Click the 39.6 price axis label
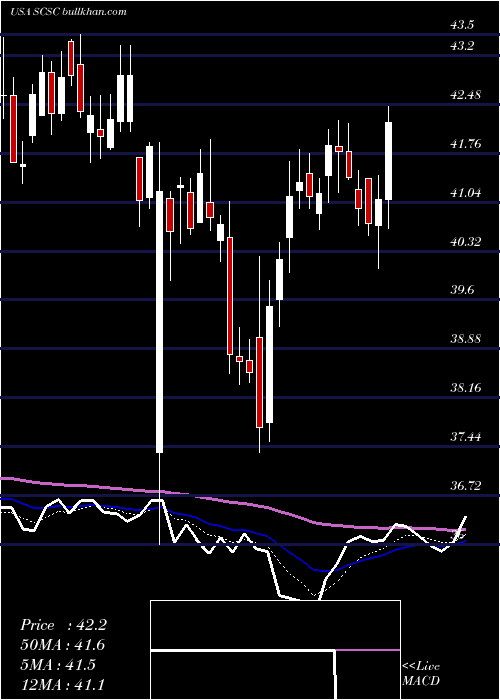The height and width of the screenshot is (700, 500). coord(462,290)
